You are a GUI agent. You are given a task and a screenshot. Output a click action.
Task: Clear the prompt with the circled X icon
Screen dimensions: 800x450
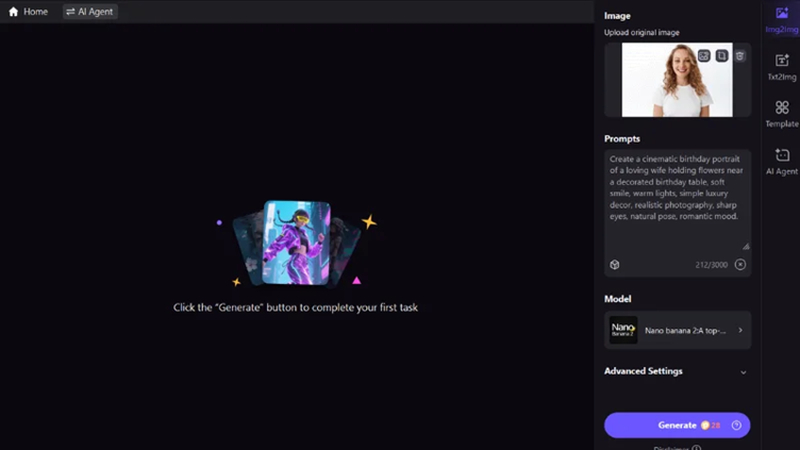coord(740,264)
